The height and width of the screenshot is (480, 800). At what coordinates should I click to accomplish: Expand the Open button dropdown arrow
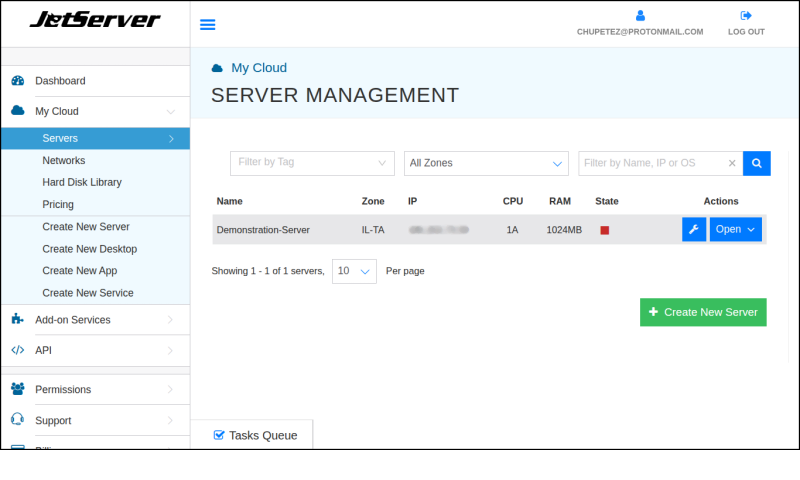pyautogui.click(x=751, y=230)
